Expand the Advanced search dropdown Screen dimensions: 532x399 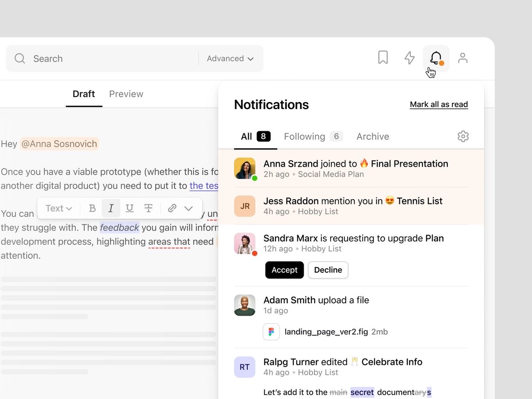pyautogui.click(x=230, y=59)
